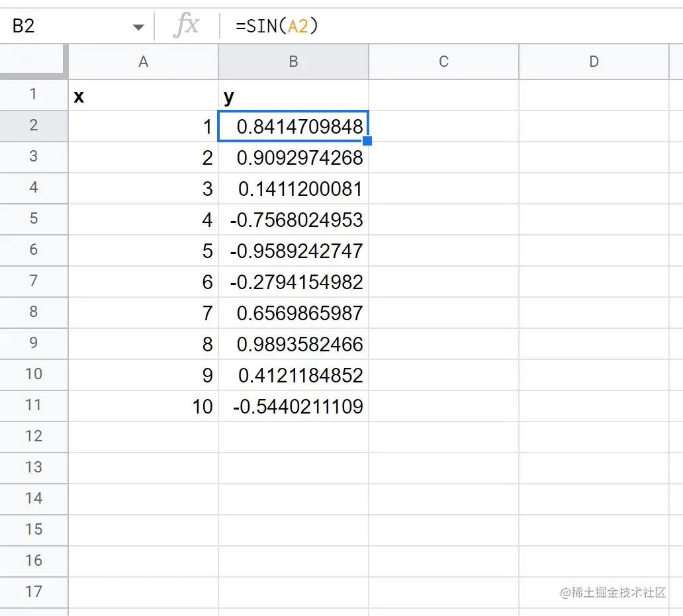Viewport: 683px width, 616px height.
Task: Select column C header
Action: pyautogui.click(x=444, y=62)
